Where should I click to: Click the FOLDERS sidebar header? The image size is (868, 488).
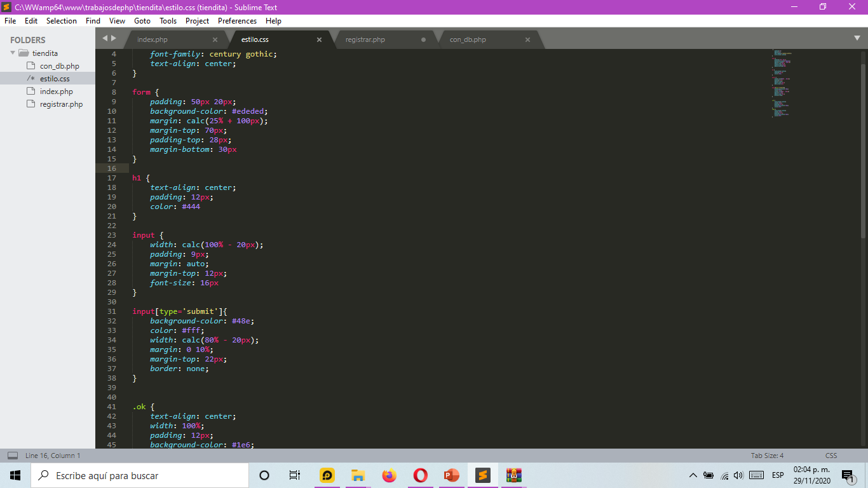click(x=28, y=40)
